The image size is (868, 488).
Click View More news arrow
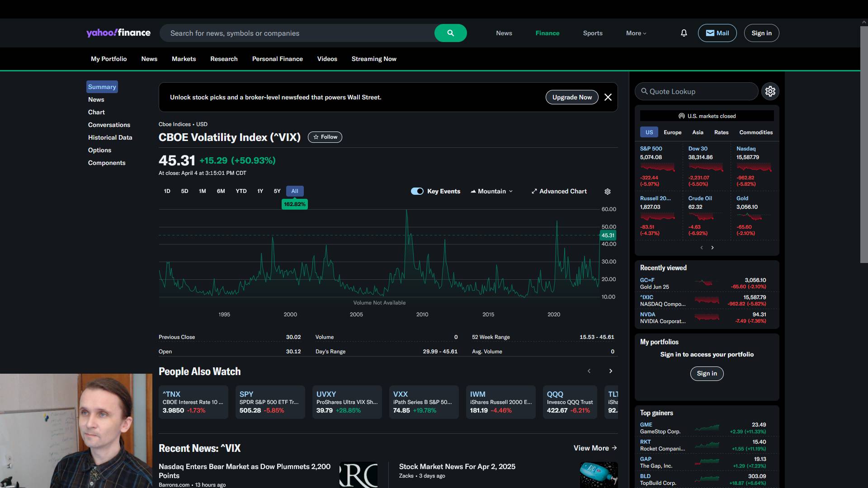click(x=614, y=448)
